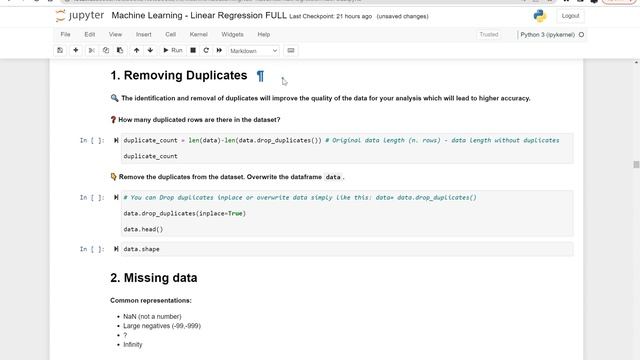This screenshot has width=640, height=360.
Task: Interrupt the kernel with the stop icon
Action: tap(193, 50)
